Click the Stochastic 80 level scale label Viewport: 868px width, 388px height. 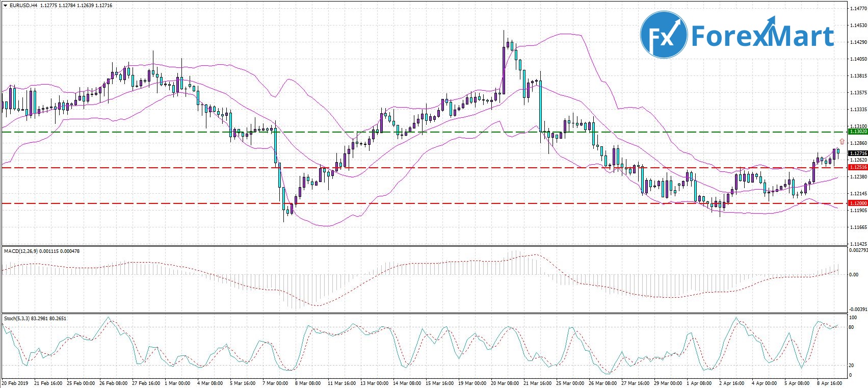click(851, 327)
